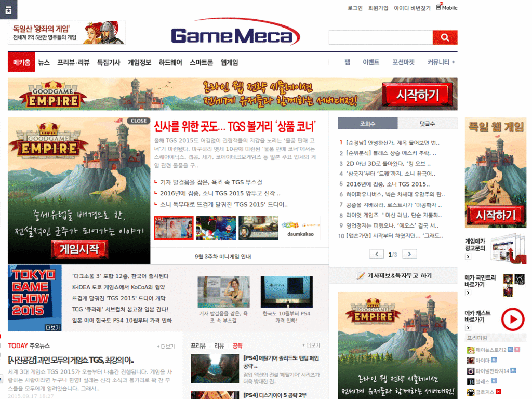Click + 더보기 next to 공략 tab
The width and height of the screenshot is (532, 399).
[x=311, y=345]
